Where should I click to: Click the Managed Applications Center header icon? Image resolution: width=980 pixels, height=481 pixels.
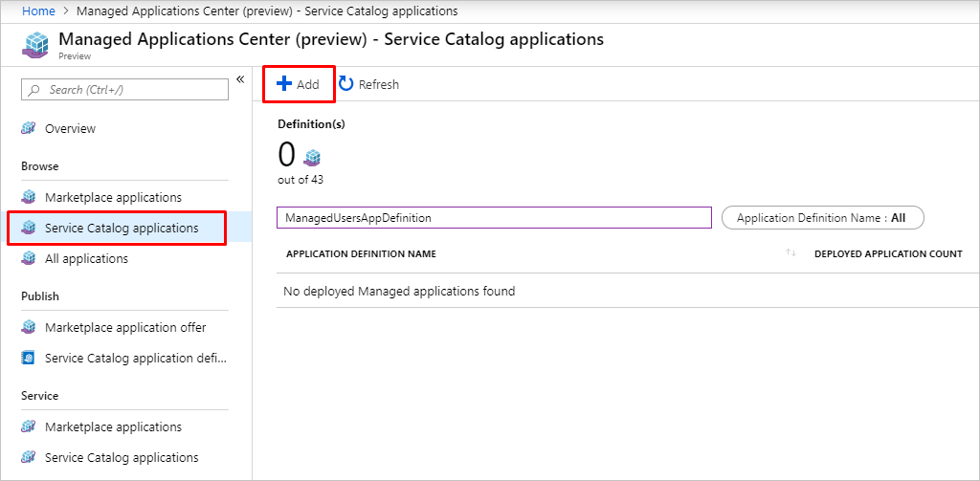pos(36,44)
